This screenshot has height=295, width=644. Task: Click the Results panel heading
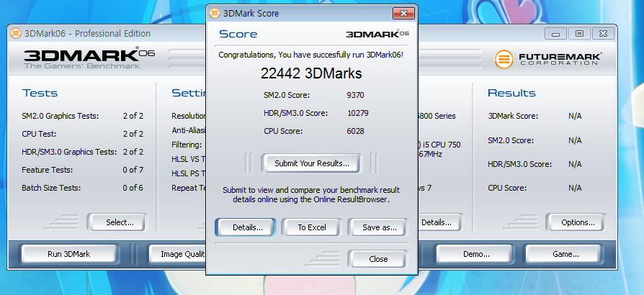[x=511, y=93]
